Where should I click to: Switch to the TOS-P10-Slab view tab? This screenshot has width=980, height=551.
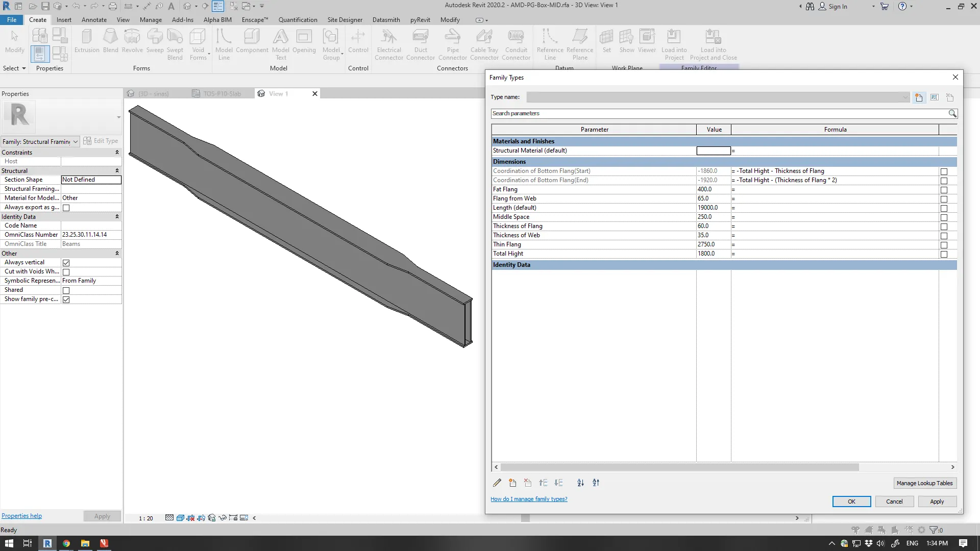[222, 94]
